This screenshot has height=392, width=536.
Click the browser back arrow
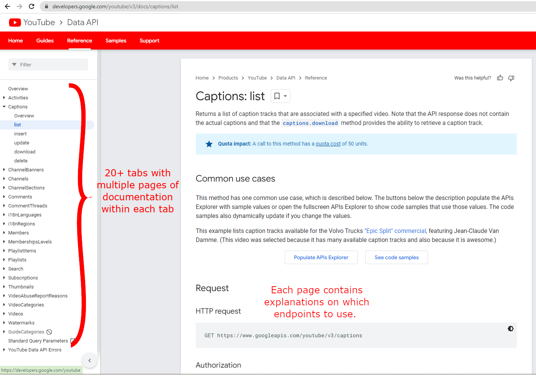7,6
